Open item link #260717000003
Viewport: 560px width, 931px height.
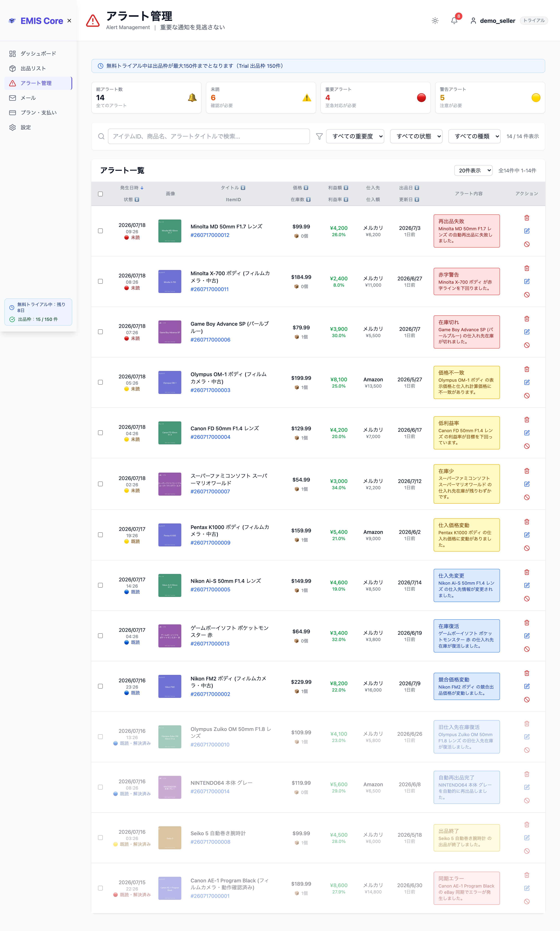[210, 390]
